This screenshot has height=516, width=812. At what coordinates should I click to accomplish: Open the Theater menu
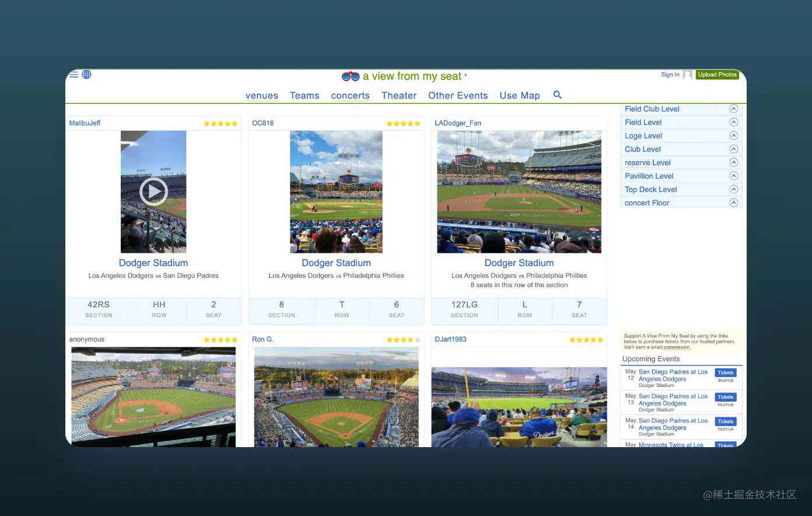399,96
